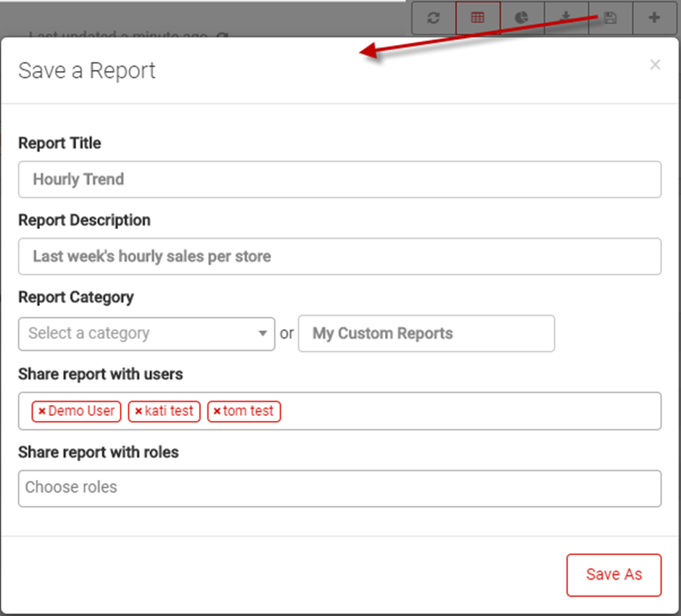Click the Report Title input field
The height and width of the screenshot is (616, 681).
point(339,180)
